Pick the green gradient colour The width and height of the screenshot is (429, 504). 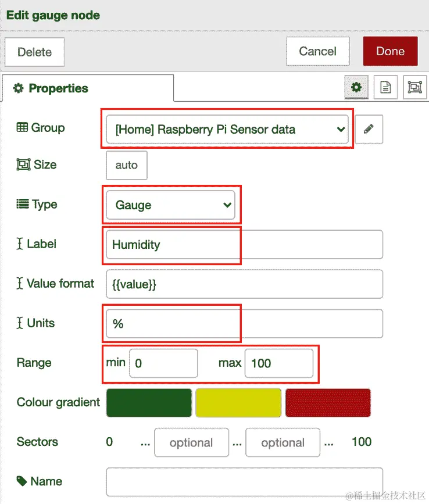click(149, 403)
